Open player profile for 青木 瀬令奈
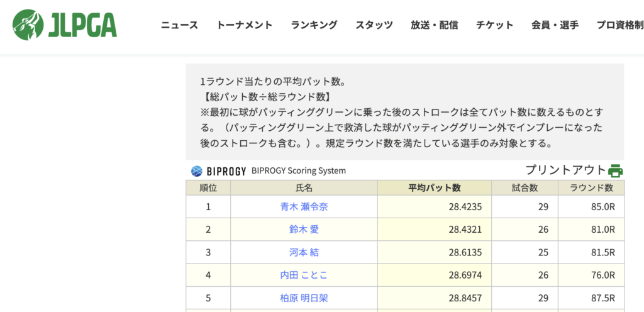 (304, 206)
